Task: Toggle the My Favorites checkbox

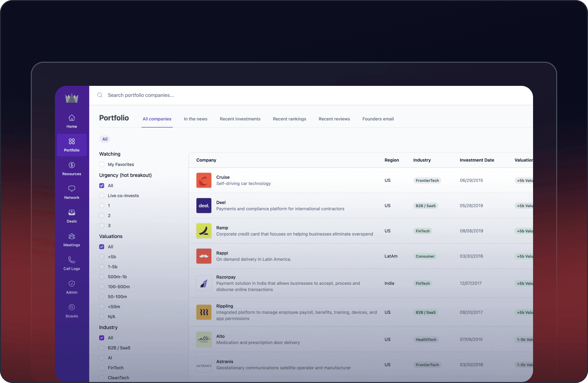Action: tap(101, 164)
